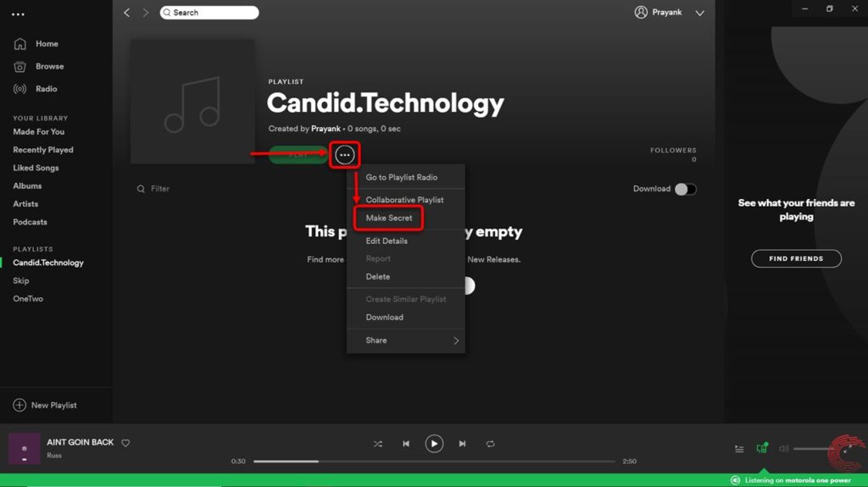Click the filter magnifier icon

coord(141,189)
